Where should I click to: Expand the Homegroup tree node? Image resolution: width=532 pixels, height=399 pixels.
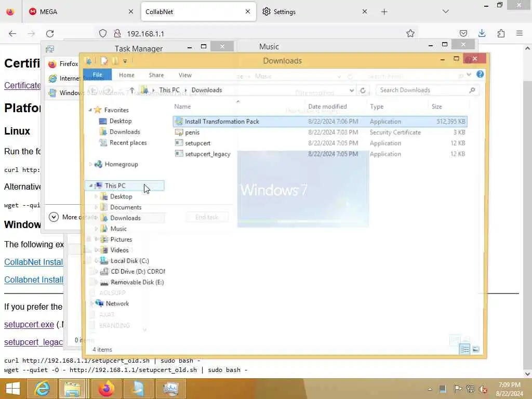[90, 164]
